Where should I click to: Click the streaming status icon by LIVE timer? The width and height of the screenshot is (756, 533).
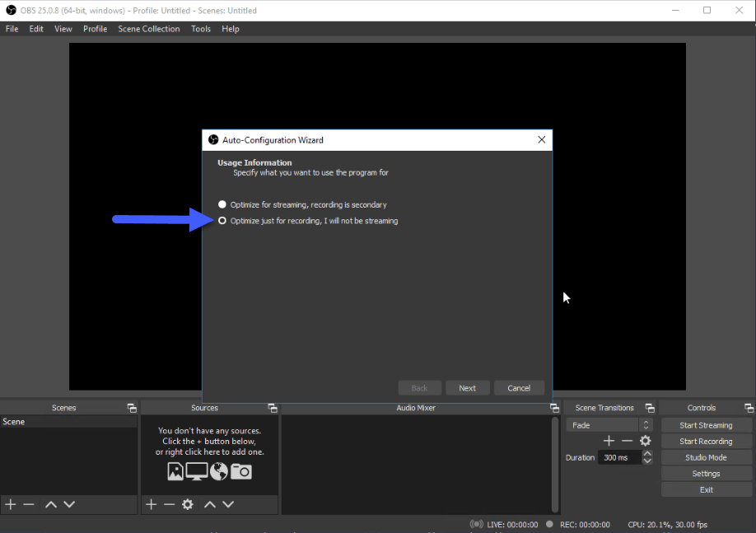coord(476,524)
